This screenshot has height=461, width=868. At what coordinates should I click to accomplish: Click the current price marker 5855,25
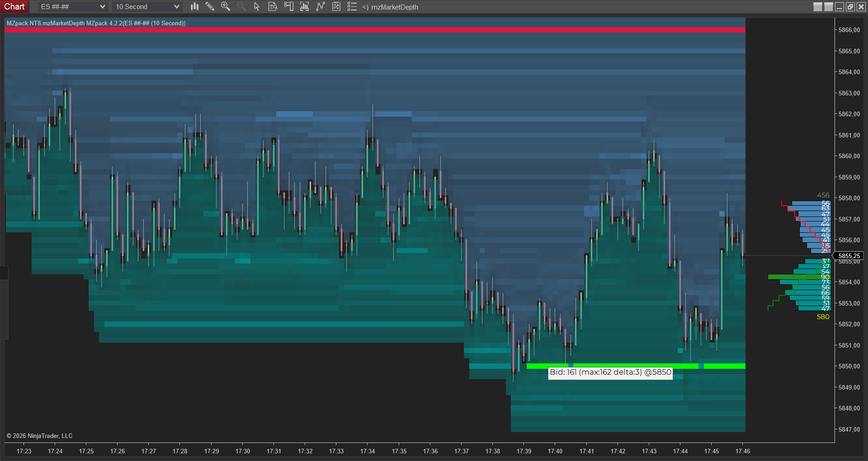[848, 256]
